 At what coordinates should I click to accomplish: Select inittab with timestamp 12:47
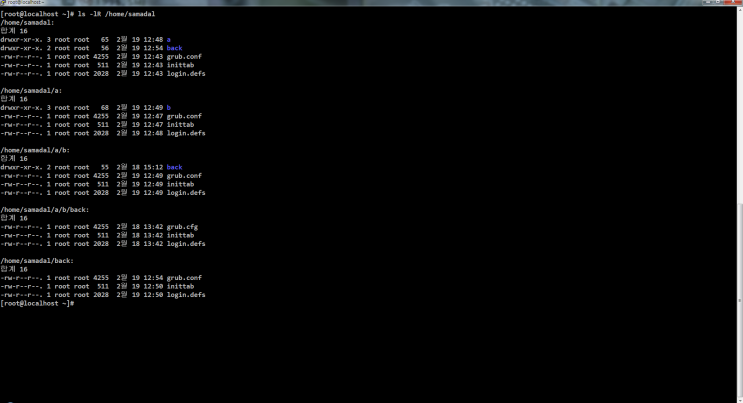tap(180, 125)
